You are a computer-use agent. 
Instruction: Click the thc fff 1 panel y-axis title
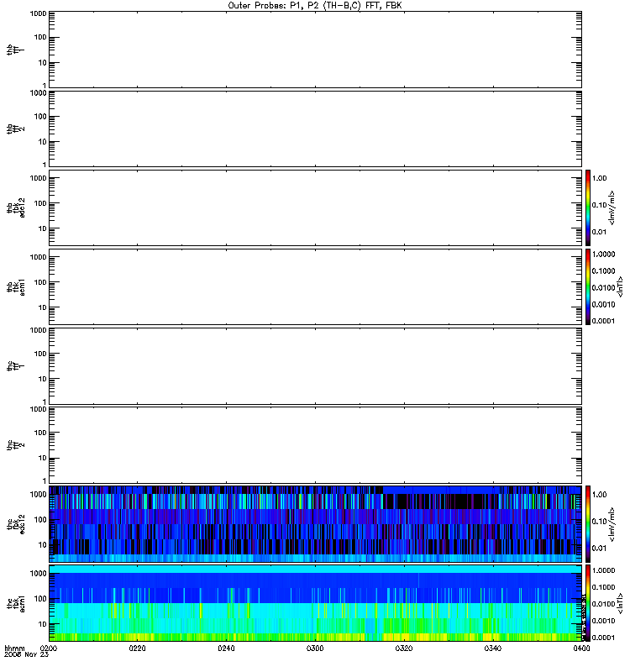click(x=15, y=366)
